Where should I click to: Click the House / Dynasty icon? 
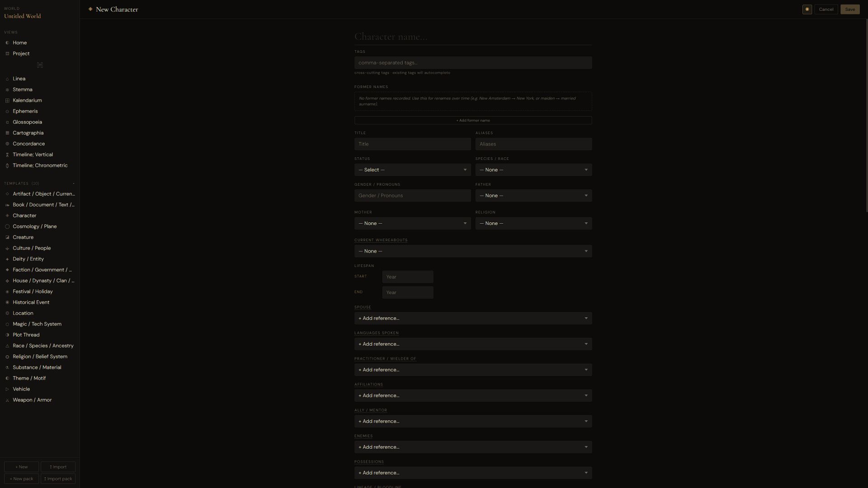coord(7,281)
